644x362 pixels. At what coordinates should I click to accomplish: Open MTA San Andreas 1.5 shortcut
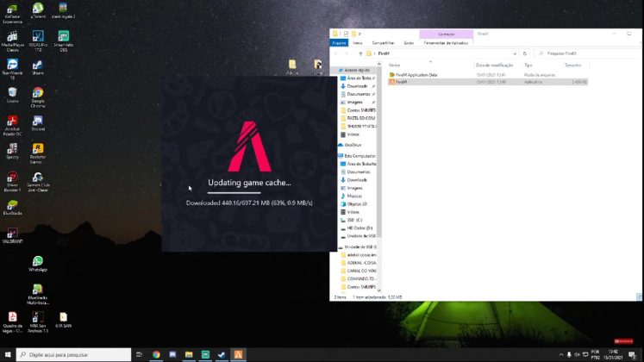(x=38, y=321)
